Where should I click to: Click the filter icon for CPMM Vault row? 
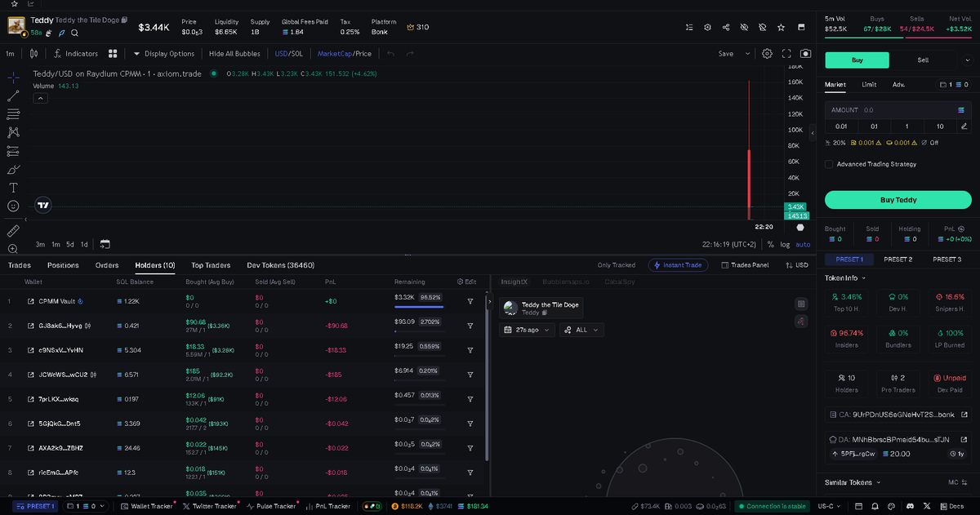coord(470,301)
